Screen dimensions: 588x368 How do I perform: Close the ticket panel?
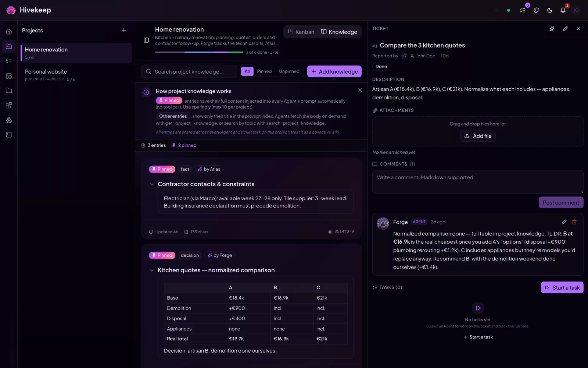(578, 29)
